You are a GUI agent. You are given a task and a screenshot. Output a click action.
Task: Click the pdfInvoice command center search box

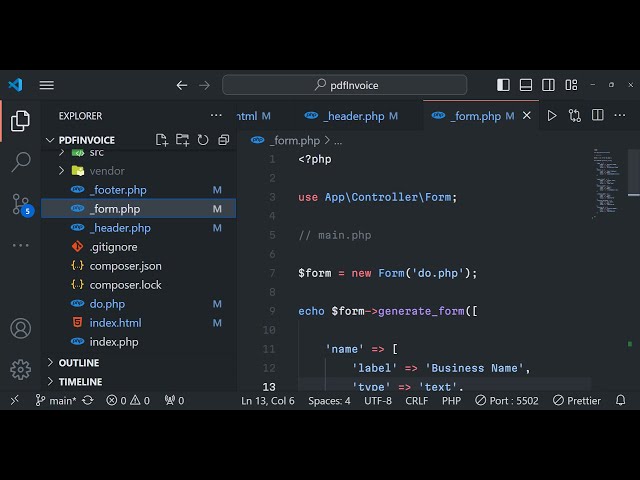point(345,85)
